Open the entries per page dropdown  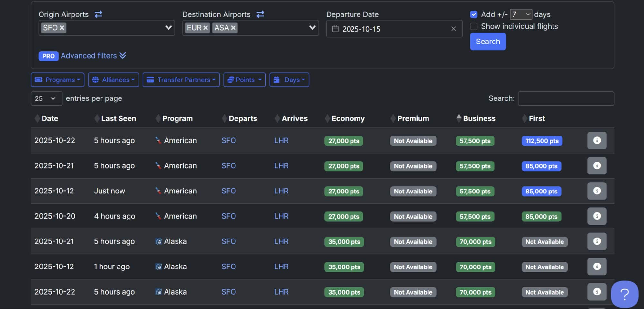click(46, 98)
